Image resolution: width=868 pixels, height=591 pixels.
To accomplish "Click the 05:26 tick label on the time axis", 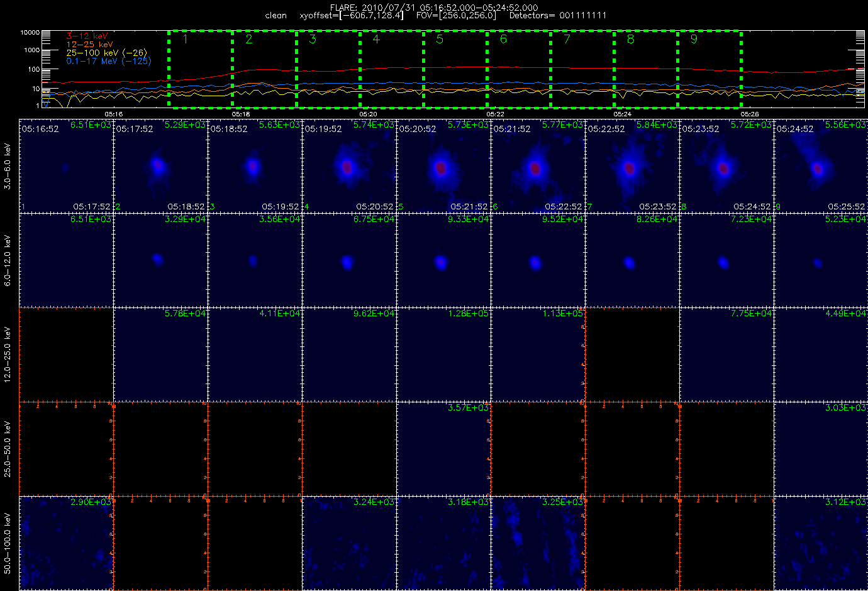I will [x=749, y=114].
